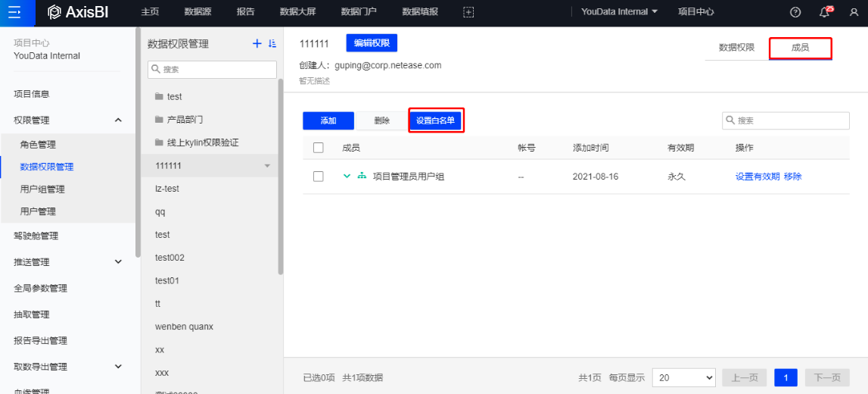Check the select-all checkbox in table header
Image resolution: width=868 pixels, height=394 pixels.
(319, 148)
